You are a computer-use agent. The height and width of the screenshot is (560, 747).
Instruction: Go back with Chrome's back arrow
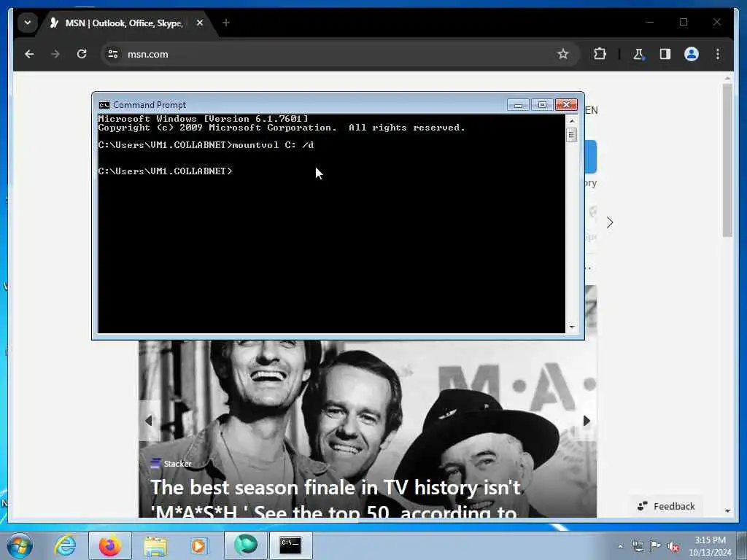tap(29, 54)
